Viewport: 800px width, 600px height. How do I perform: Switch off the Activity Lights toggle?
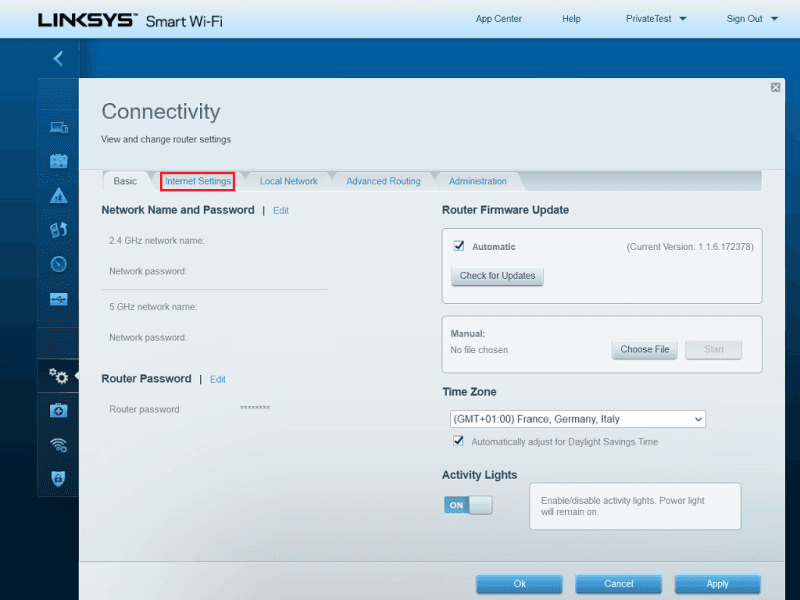468,505
